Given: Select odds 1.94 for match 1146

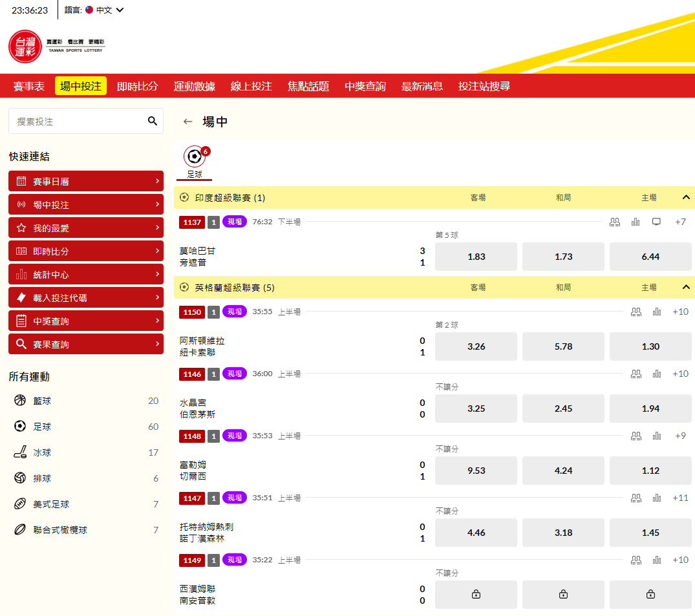Looking at the screenshot, I should pyautogui.click(x=650, y=409).
